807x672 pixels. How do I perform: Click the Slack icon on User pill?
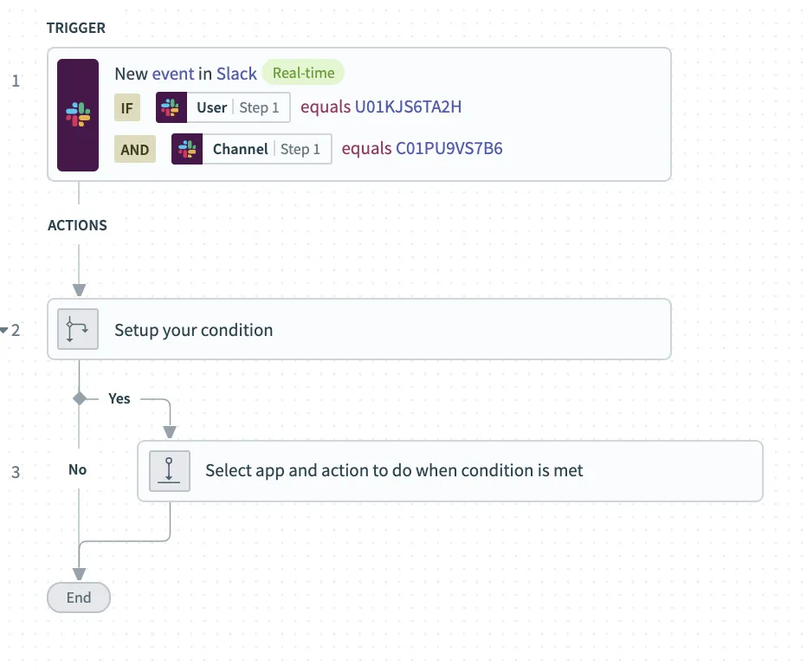point(171,108)
